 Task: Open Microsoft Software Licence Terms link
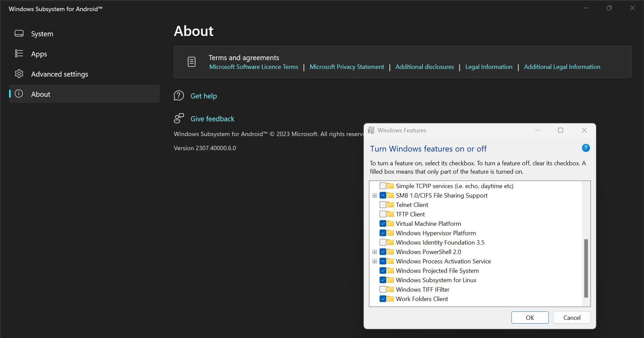(x=254, y=67)
